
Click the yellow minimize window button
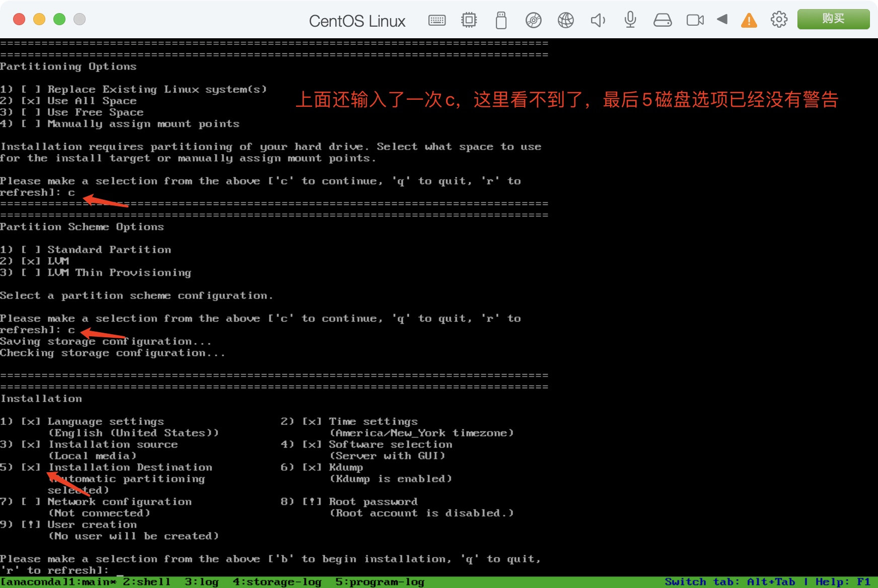click(39, 19)
